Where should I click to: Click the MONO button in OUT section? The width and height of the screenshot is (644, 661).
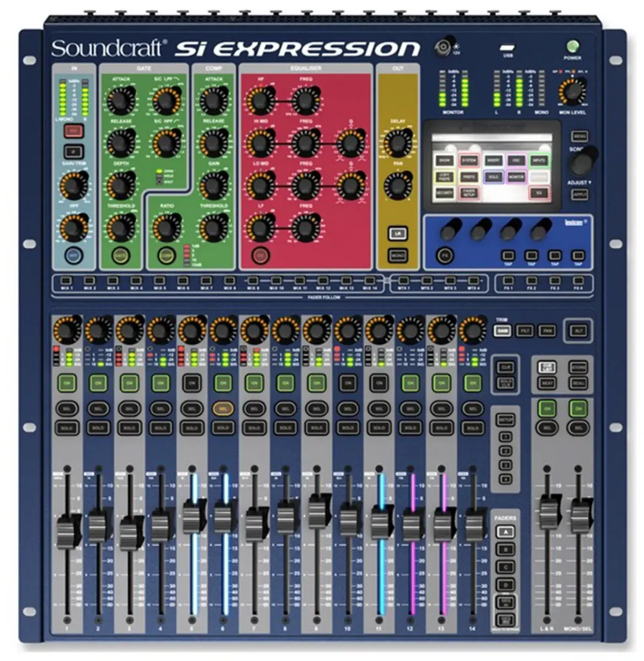[397, 256]
